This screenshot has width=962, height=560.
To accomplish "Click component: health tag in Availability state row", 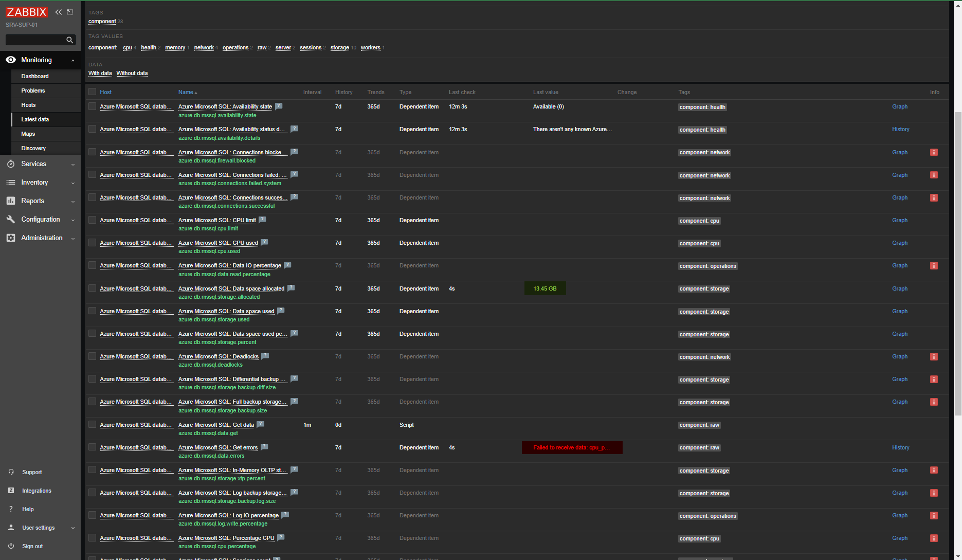I will coord(702,107).
